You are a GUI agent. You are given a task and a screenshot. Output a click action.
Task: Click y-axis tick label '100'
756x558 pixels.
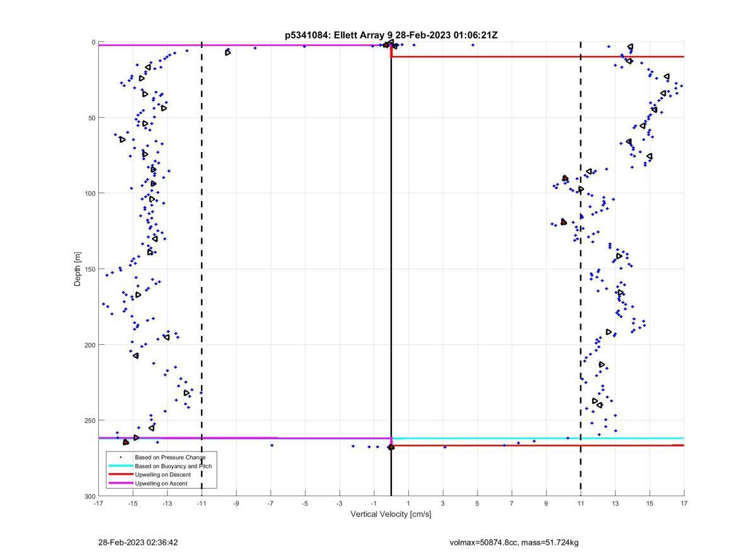coord(90,194)
